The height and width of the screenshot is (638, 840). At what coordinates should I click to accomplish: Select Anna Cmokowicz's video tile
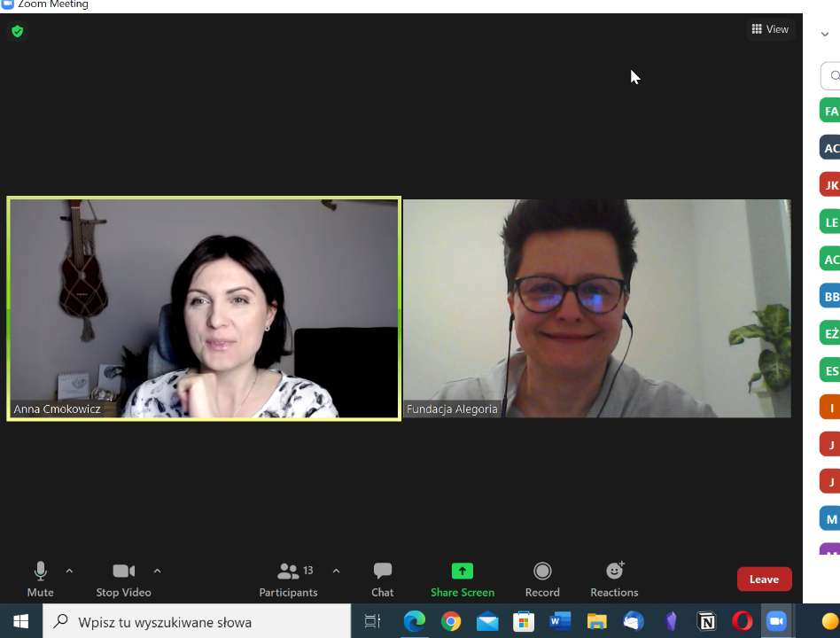click(x=204, y=307)
